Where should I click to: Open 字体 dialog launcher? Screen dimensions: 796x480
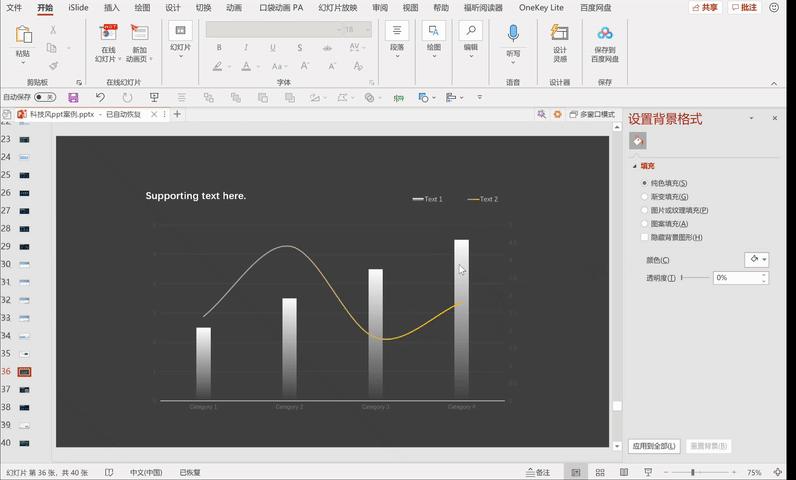[372, 82]
